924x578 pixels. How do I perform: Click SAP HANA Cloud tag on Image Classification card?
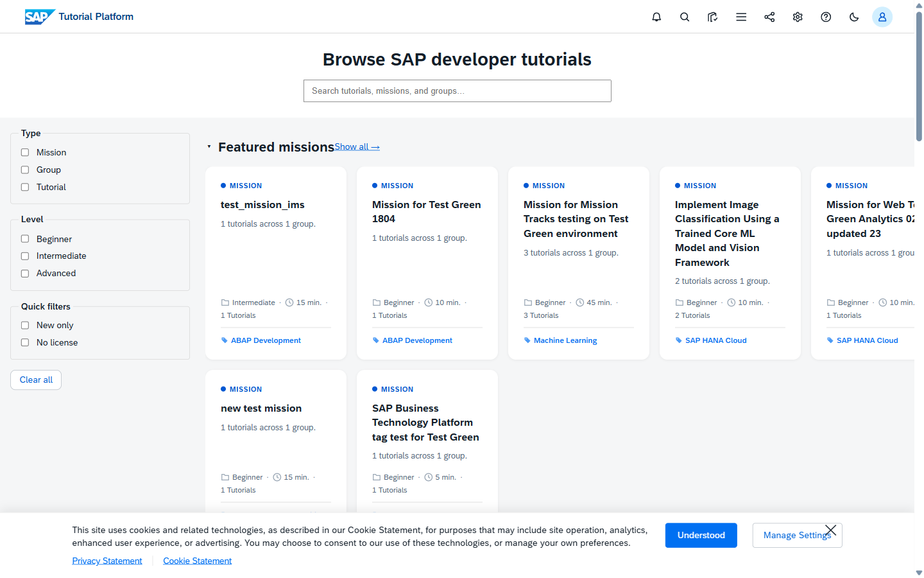716,341
